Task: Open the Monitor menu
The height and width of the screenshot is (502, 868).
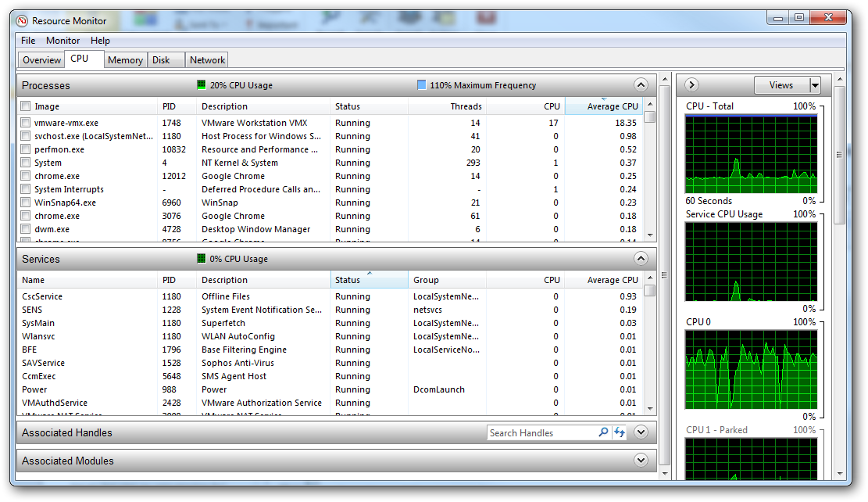Action: pyautogui.click(x=63, y=41)
